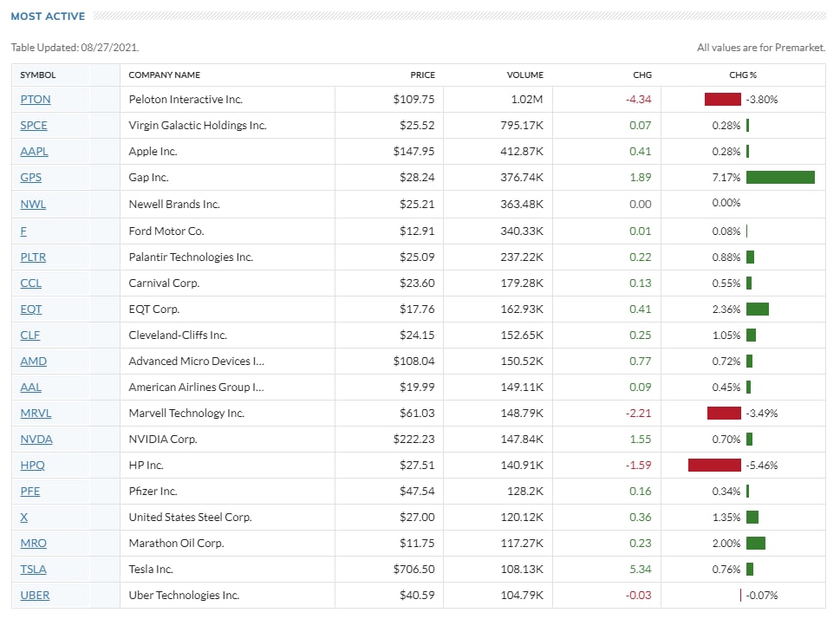This screenshot has height=619, width=840.
Task: Open the F ticker link
Action: [23, 231]
